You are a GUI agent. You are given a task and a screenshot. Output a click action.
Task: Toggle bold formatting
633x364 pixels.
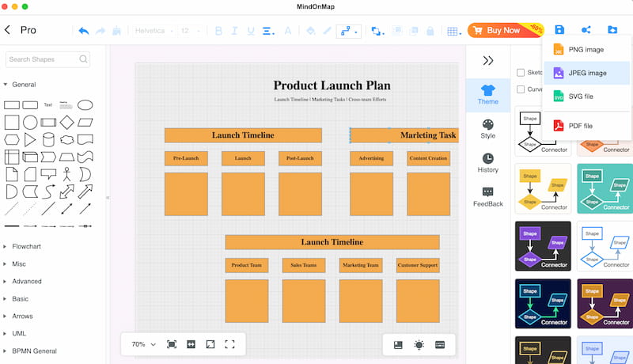pyautogui.click(x=218, y=31)
